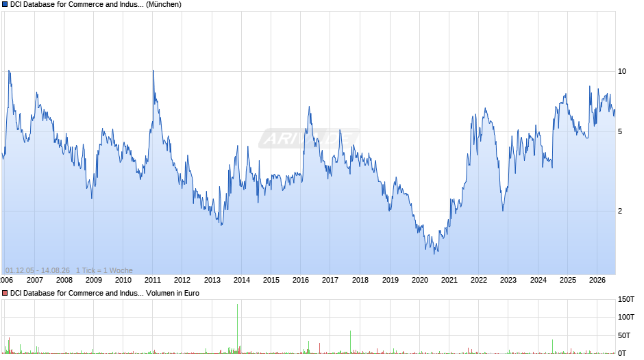Click the volume axis label 50T
644x360 pixels.
pos(624,335)
